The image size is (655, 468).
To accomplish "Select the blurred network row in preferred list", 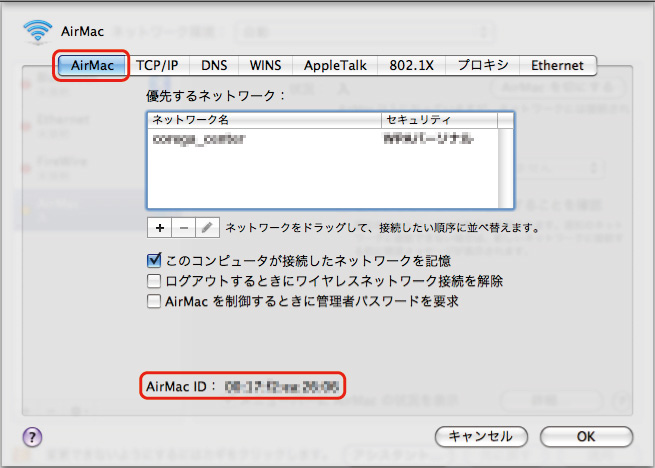I will pyautogui.click(x=323, y=139).
